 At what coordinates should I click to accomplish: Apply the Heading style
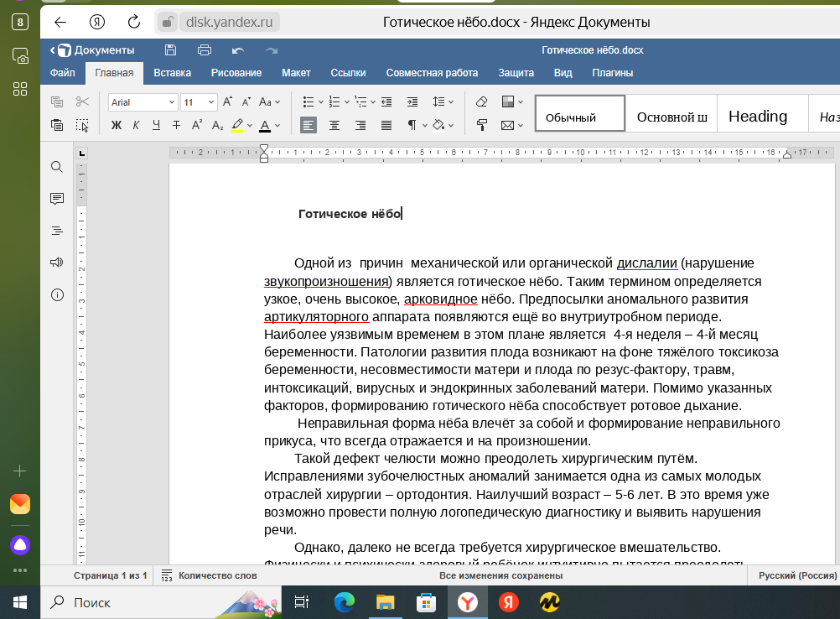pyautogui.click(x=762, y=113)
